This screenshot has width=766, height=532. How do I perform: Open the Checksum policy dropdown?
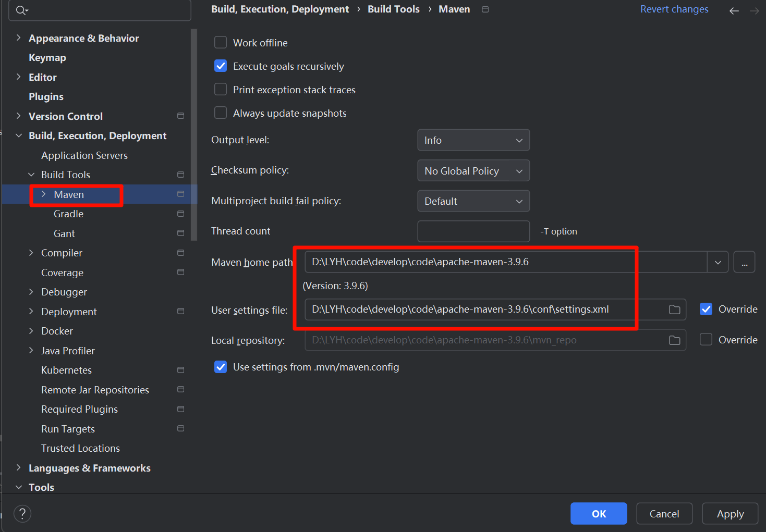[x=472, y=170]
